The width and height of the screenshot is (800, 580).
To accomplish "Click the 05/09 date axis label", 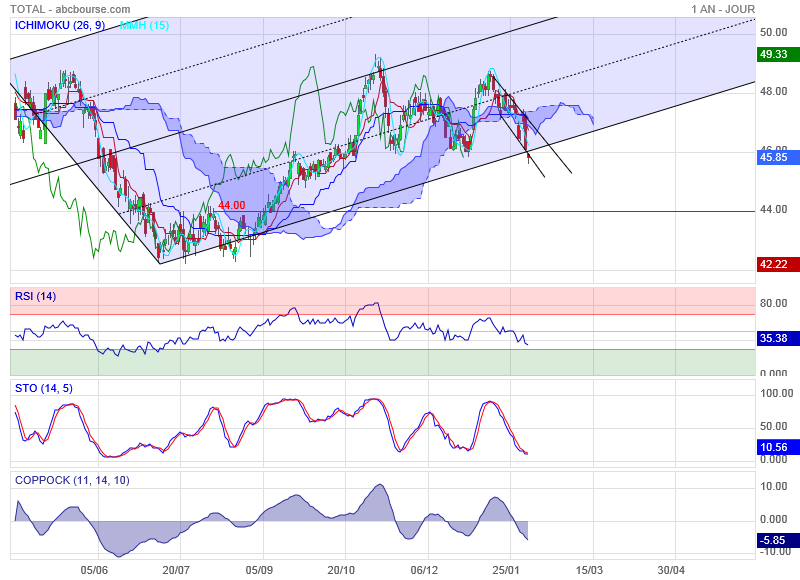I will [259, 570].
